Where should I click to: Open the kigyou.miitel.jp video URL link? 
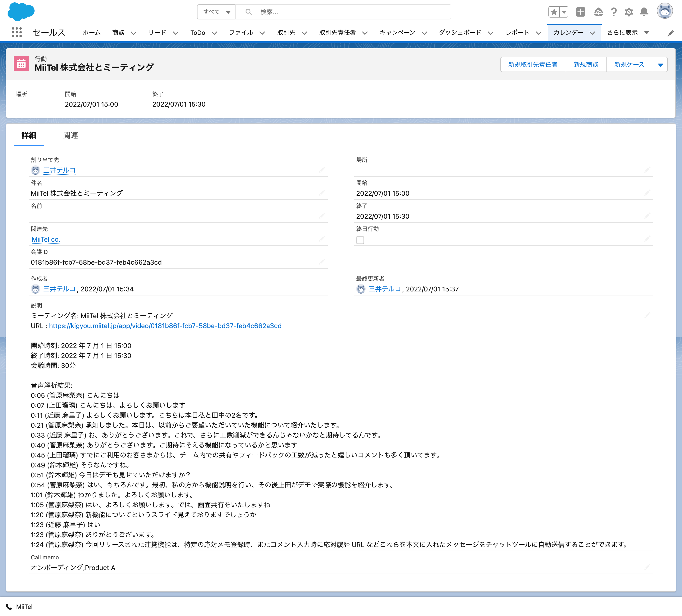coord(165,326)
